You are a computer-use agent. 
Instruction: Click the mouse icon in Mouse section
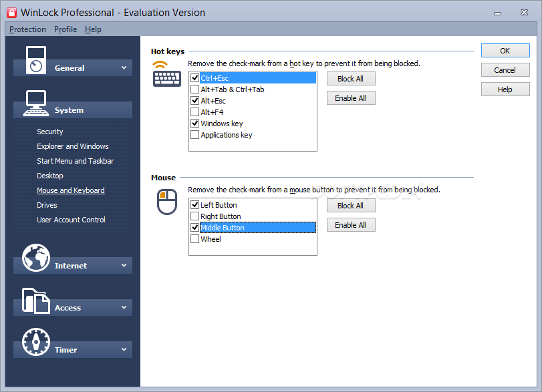tap(167, 202)
